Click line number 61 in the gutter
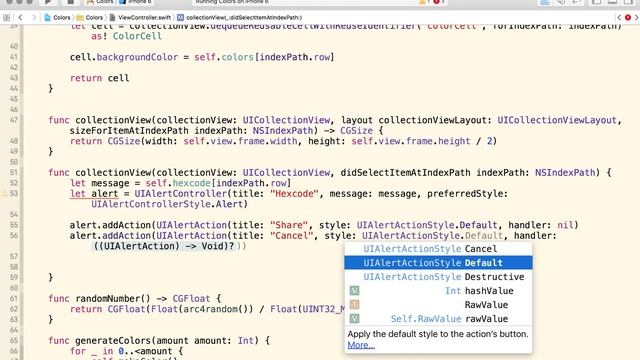The height and width of the screenshot is (360, 640). click(x=14, y=298)
